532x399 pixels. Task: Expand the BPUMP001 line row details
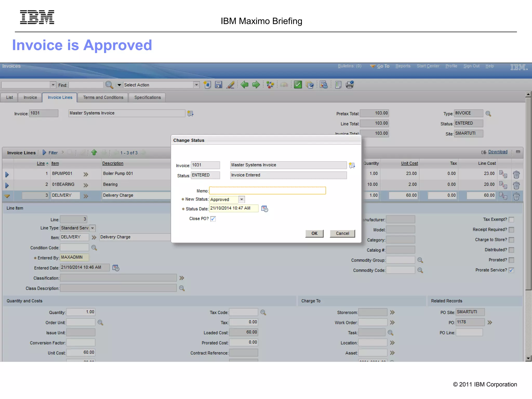(x=7, y=174)
